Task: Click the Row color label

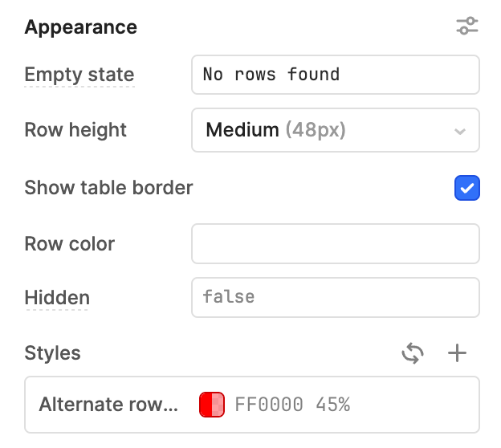Action: [x=70, y=244]
